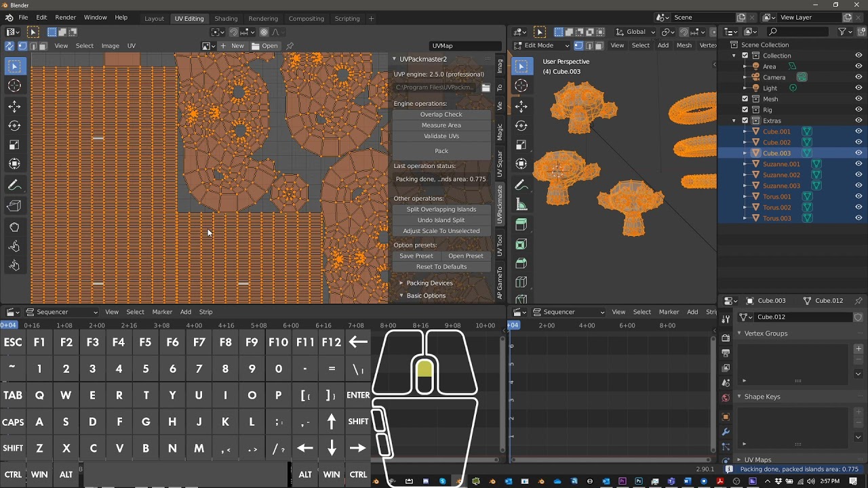Screen dimensions: 868x488
Task: Select the Relax tool in UV editor
Action: 14,246
